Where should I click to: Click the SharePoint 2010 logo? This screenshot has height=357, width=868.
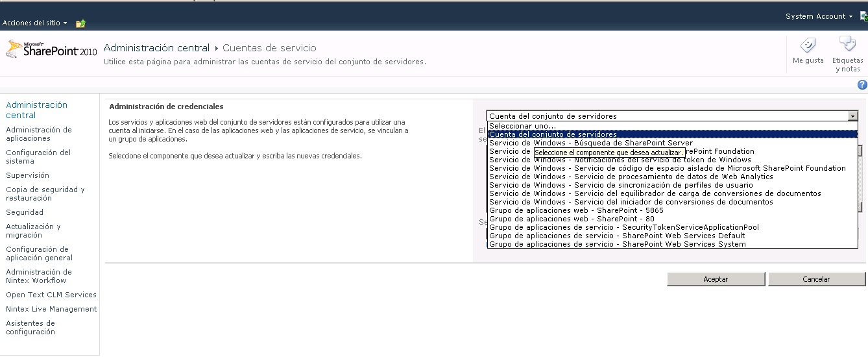tap(51, 50)
